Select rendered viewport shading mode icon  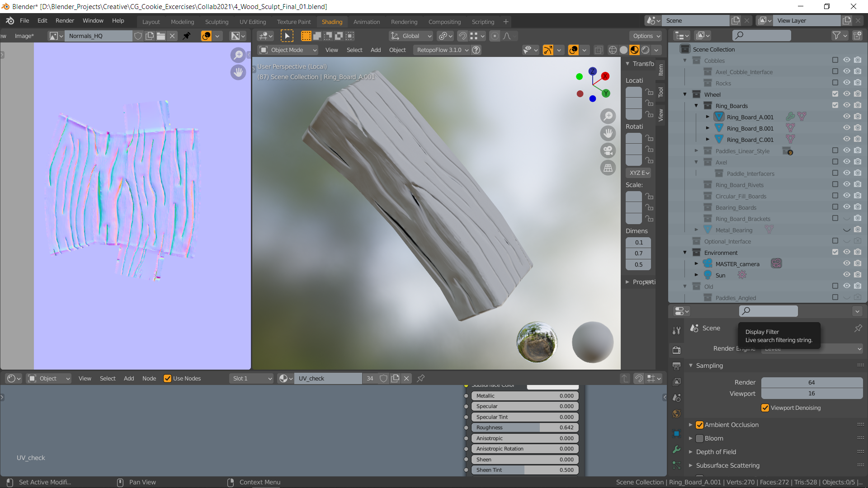point(645,50)
